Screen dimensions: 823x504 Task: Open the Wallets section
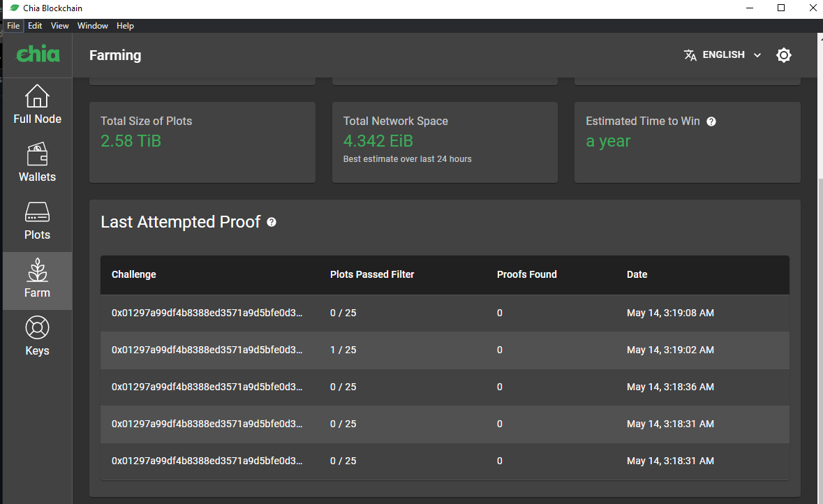37,163
